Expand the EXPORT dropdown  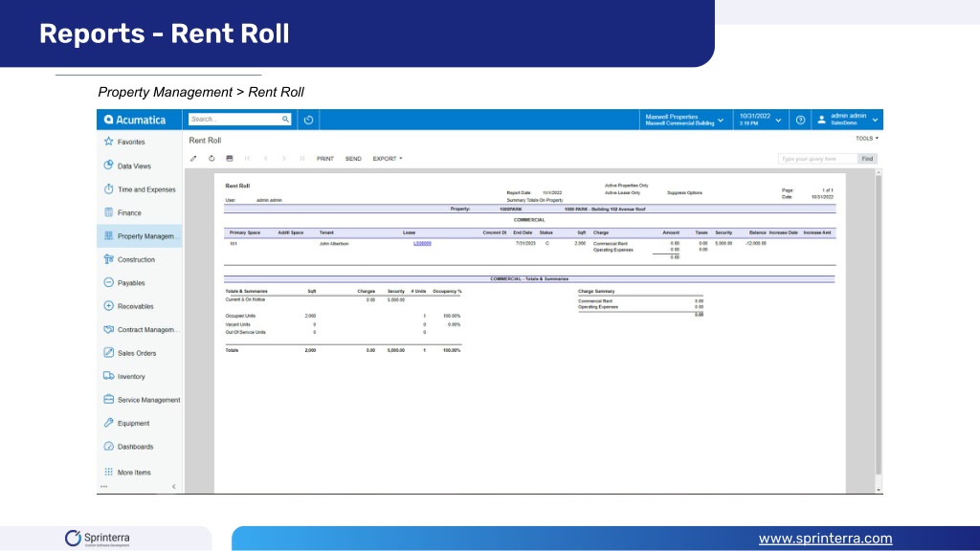click(388, 159)
